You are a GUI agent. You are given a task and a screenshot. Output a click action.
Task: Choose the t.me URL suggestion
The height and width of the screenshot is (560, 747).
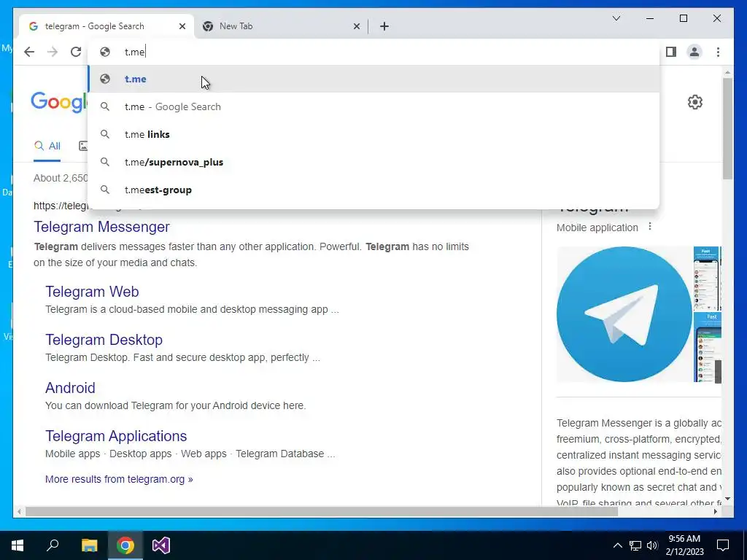374,79
